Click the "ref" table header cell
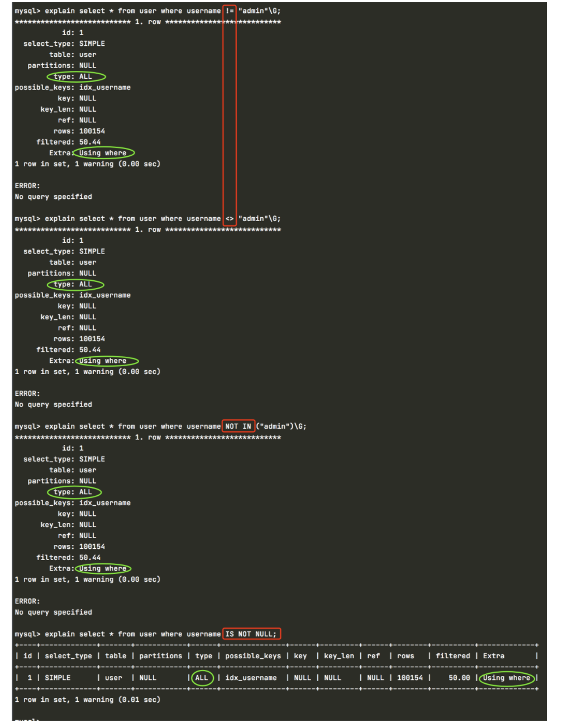Image resolution: width=563 pixels, height=728 pixels. pyautogui.click(x=374, y=656)
